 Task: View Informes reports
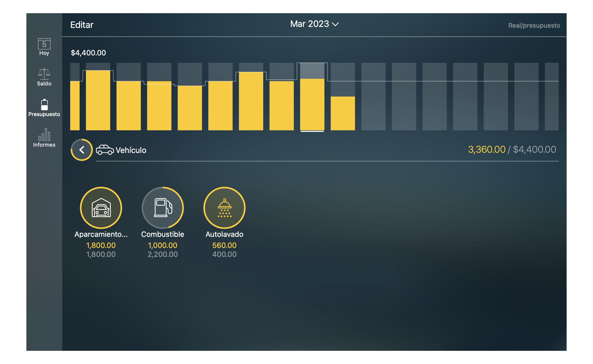tap(44, 138)
